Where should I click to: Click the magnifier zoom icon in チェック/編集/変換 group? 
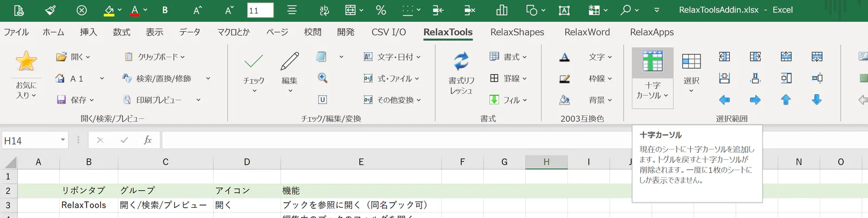click(322, 78)
